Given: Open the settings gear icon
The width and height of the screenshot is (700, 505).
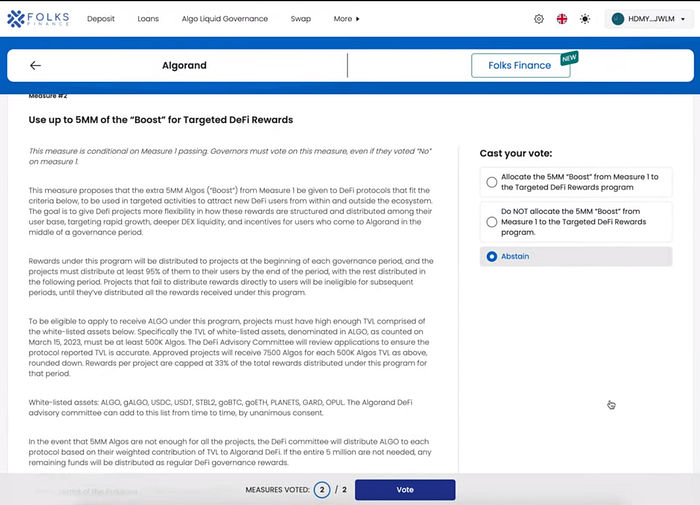Looking at the screenshot, I should [539, 19].
